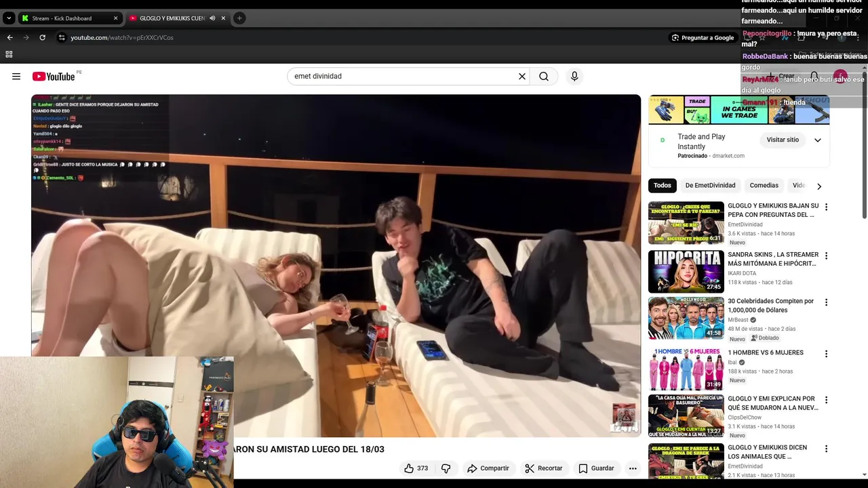The width and height of the screenshot is (868, 488).
Task: Click Ibai channel name
Action: coord(732,363)
